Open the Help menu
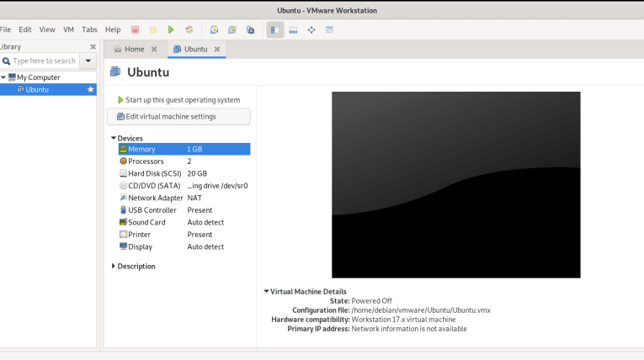The height and width of the screenshot is (360, 644). (x=113, y=29)
